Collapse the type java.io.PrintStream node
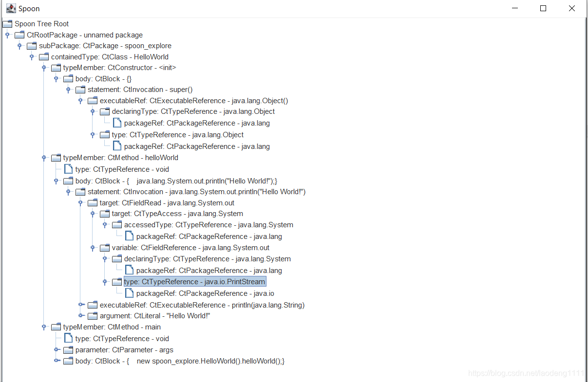The image size is (588, 382). coord(105,282)
